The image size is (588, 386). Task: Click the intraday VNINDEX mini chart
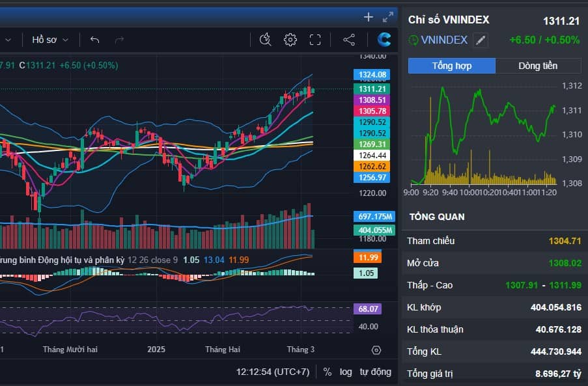(483, 135)
